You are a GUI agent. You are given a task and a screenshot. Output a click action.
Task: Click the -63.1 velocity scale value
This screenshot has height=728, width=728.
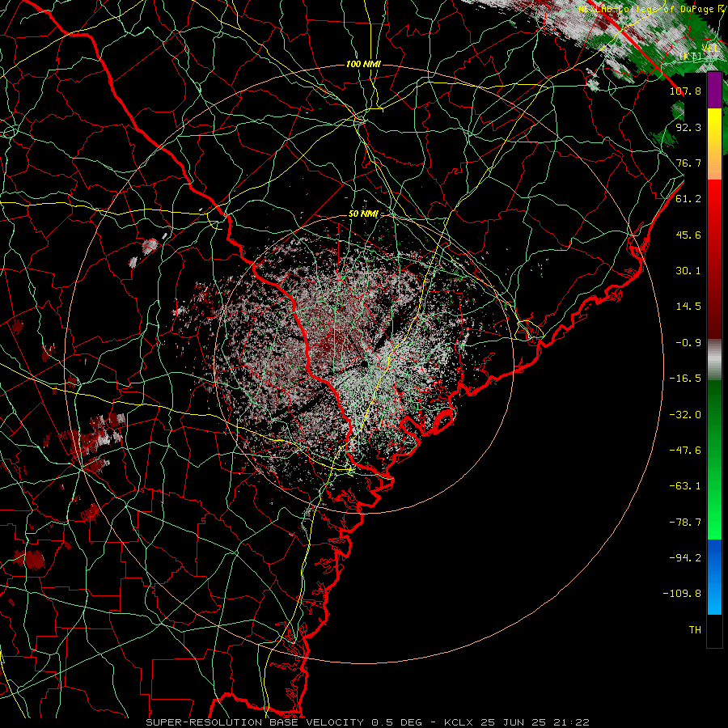[685, 486]
